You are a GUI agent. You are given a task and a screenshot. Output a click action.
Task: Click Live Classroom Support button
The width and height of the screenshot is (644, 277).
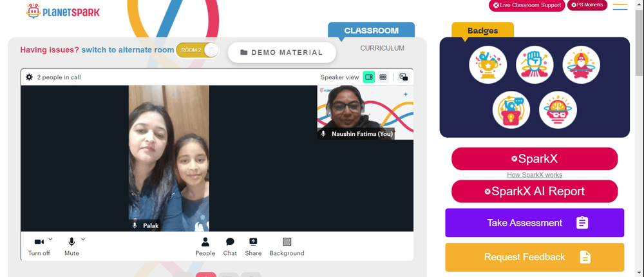click(527, 5)
